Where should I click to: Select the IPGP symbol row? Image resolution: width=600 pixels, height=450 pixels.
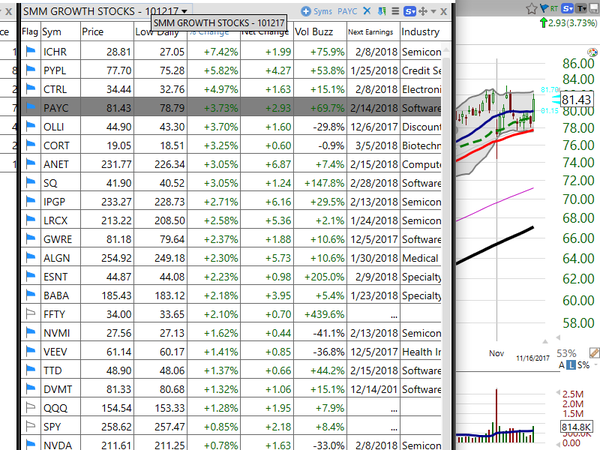[231, 201]
